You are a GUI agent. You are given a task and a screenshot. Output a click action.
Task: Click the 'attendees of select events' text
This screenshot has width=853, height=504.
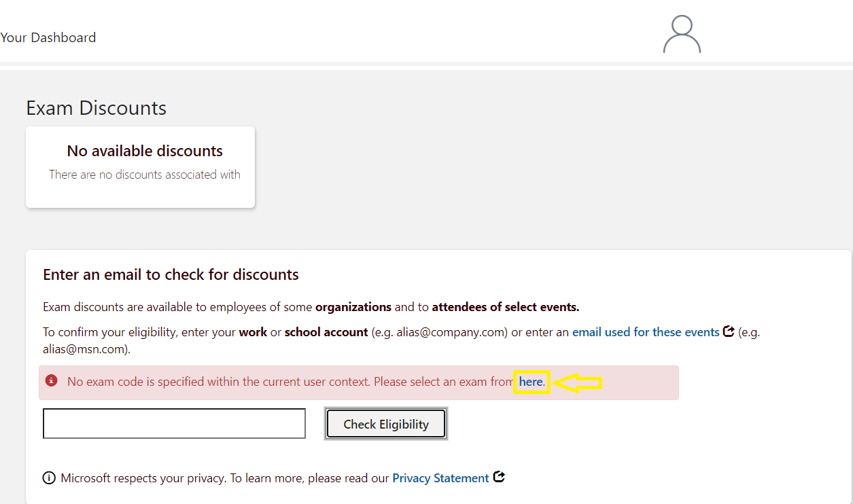506,307
